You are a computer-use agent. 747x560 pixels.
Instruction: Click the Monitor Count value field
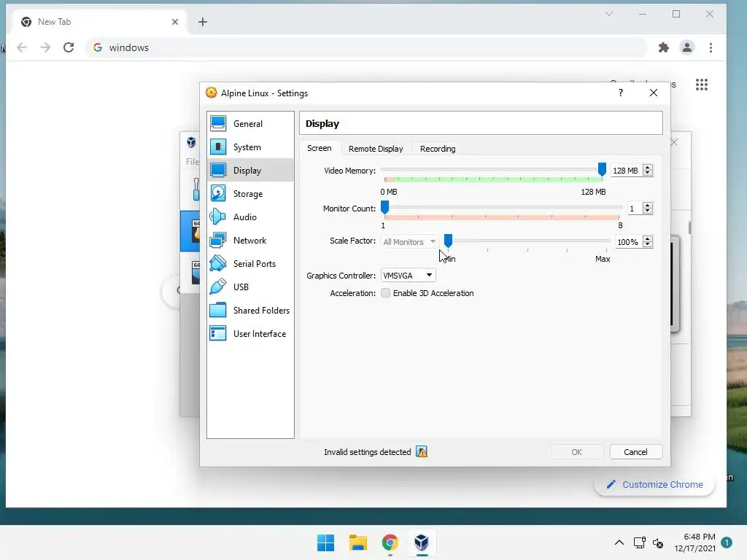pos(635,208)
